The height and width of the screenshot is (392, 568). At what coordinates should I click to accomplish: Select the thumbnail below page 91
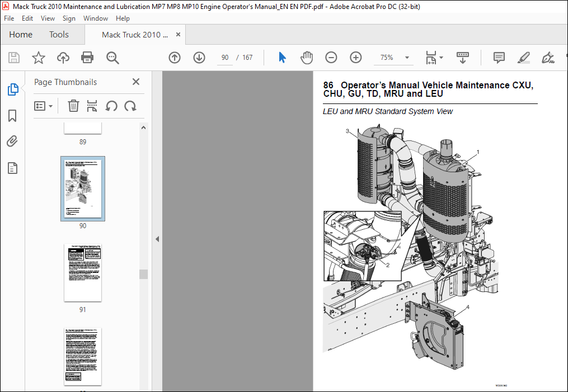pos(83,357)
